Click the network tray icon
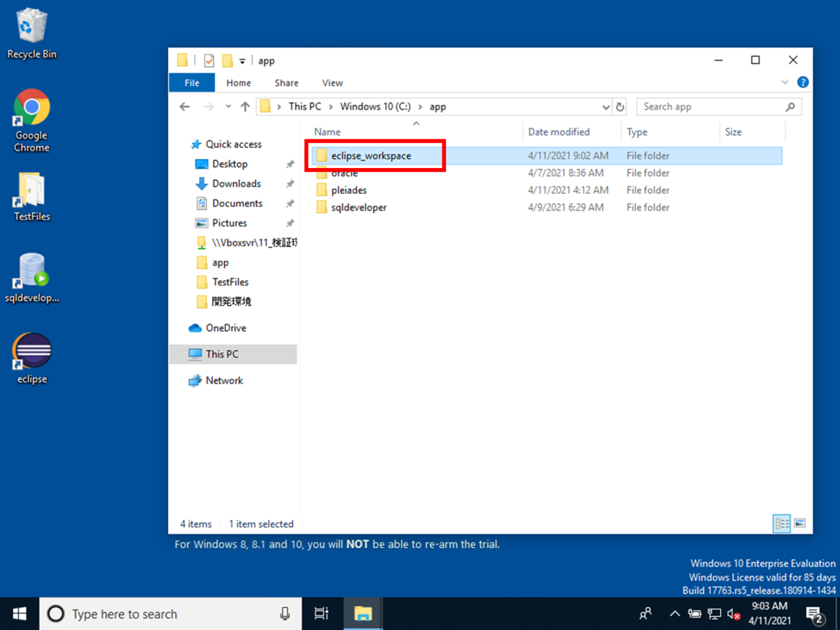 click(x=714, y=614)
